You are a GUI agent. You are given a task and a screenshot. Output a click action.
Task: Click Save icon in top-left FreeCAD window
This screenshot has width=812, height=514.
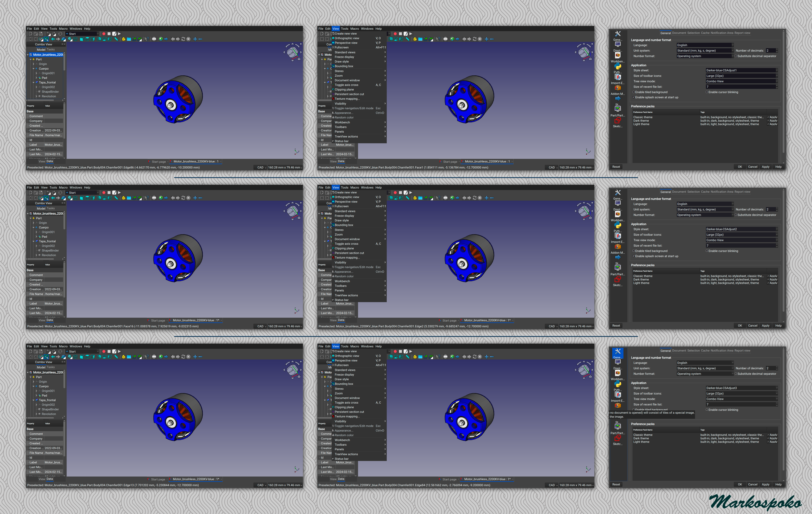click(41, 34)
